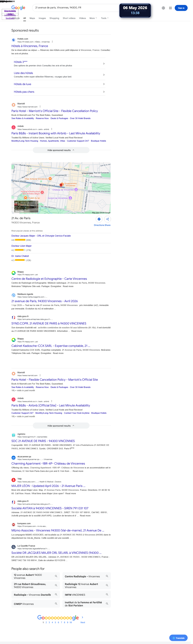Open the Google settings gear
Image resolution: width=193 pixels, height=644 pixels.
(x=163, y=8)
